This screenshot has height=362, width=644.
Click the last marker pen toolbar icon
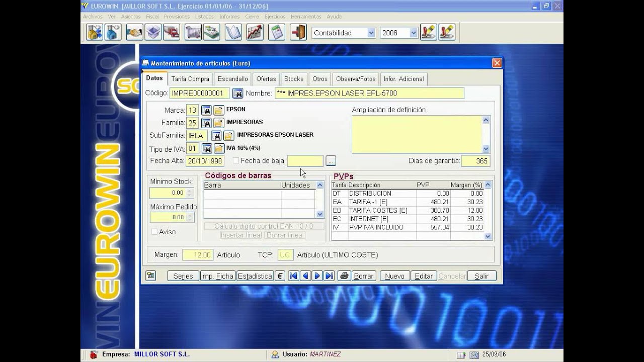(447, 32)
